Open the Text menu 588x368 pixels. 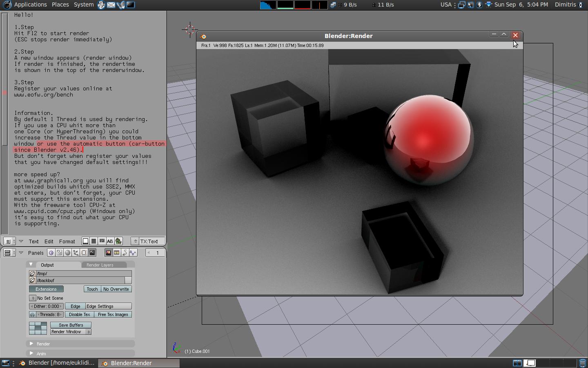tap(34, 241)
